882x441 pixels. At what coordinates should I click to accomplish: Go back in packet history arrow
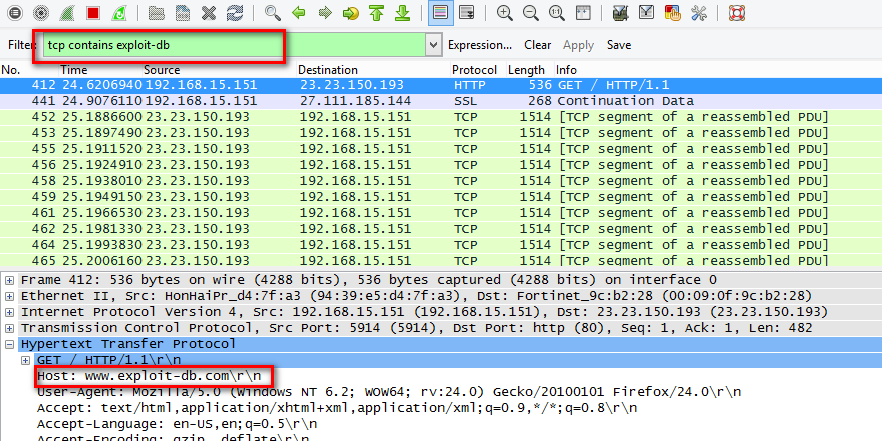tap(299, 12)
